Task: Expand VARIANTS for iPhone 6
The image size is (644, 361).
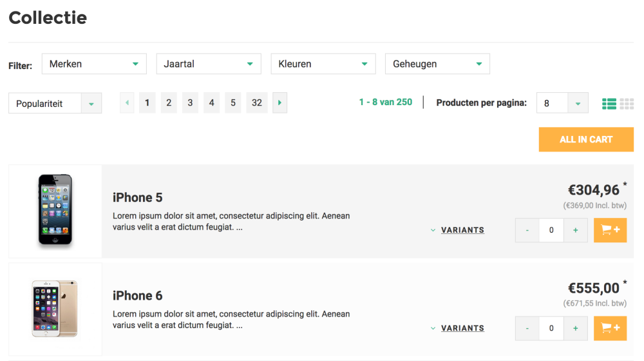Action: [x=457, y=328]
